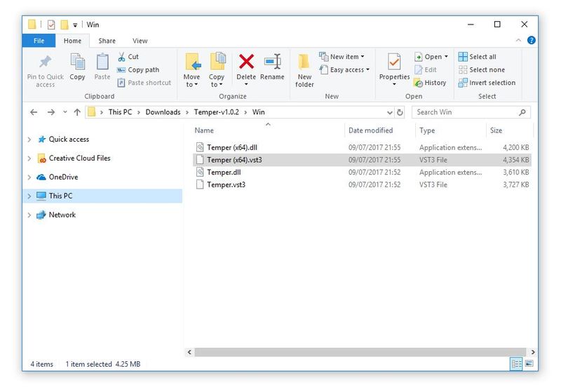Click the New folder icon
561x392 pixels.
[304, 62]
